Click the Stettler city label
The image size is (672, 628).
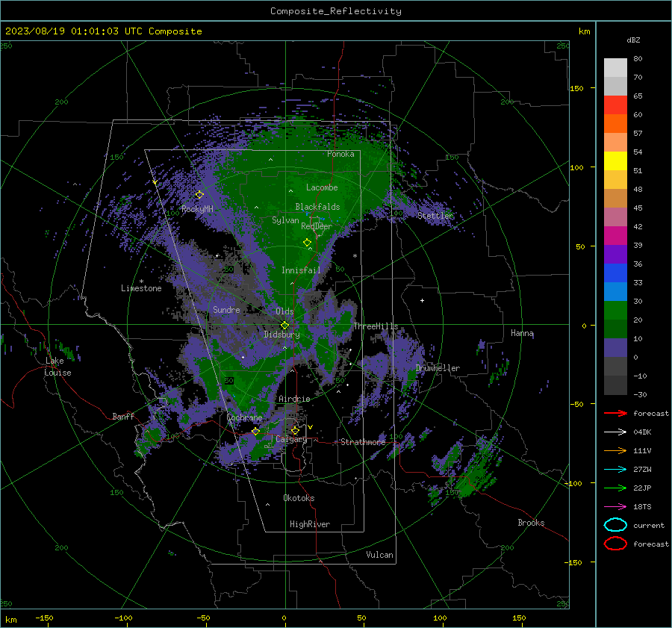coord(435,216)
